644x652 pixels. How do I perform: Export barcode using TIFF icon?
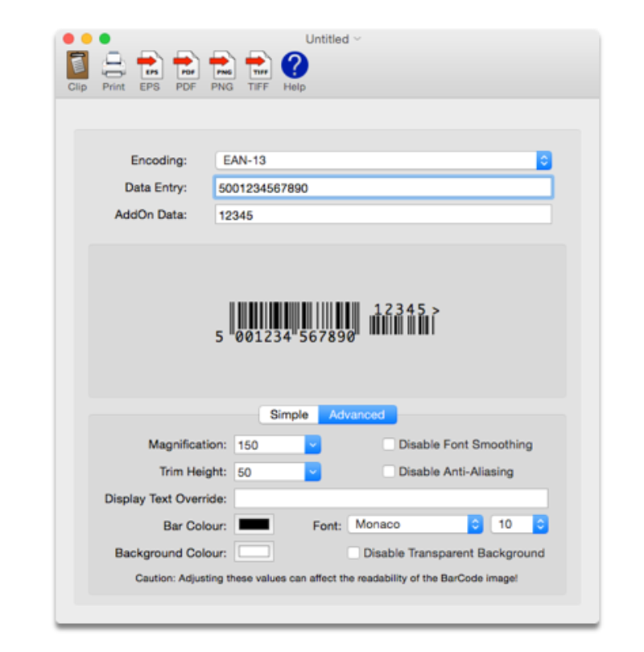258,66
